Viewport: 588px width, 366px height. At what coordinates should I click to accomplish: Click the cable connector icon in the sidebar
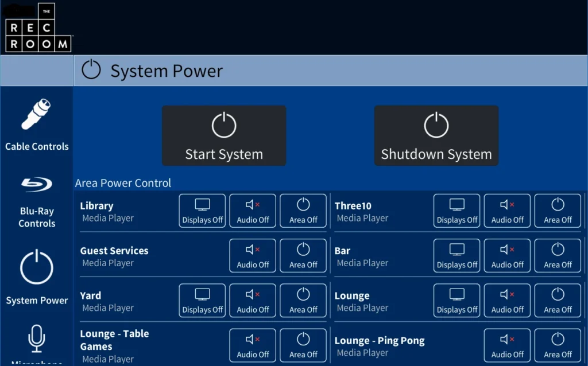point(36,115)
